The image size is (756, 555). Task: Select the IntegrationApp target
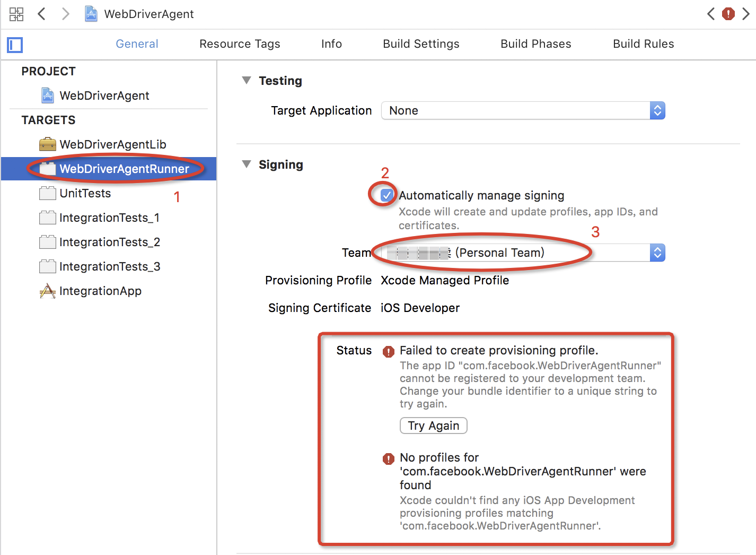coord(109,291)
